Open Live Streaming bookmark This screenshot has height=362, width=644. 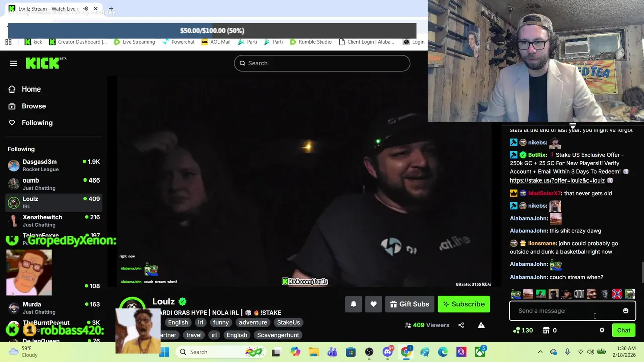coord(134,42)
